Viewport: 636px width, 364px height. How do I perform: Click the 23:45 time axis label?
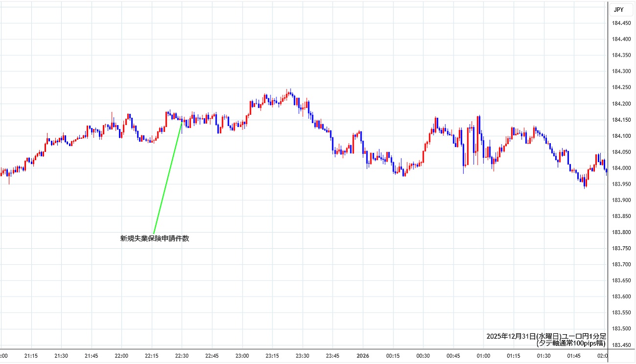click(333, 356)
